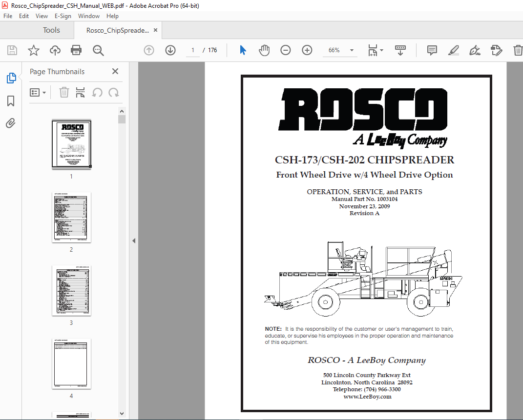
Task: Close the Page Thumbnails panel
Action: [115, 71]
